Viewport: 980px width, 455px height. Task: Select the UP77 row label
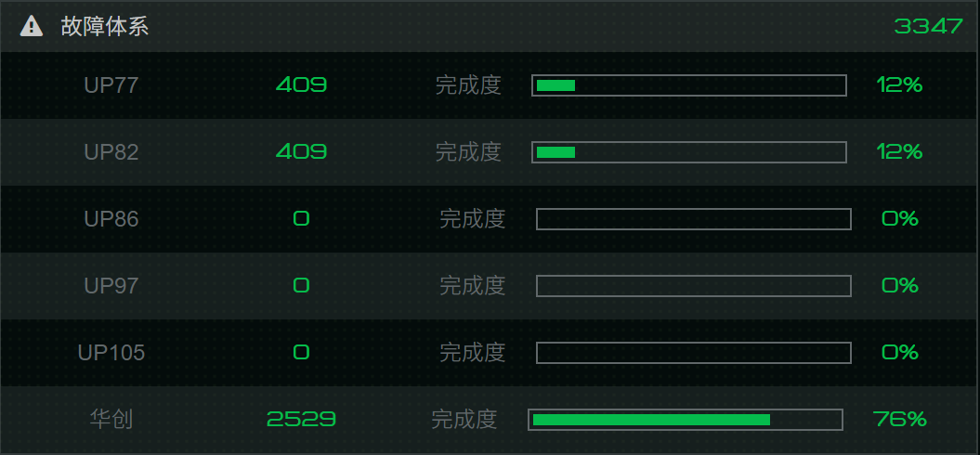coord(111,85)
